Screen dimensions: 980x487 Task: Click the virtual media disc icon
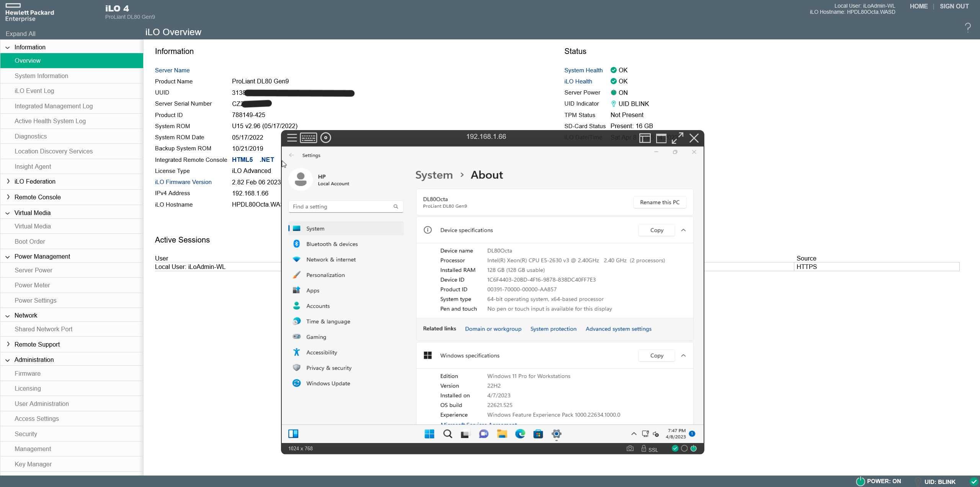tap(326, 138)
